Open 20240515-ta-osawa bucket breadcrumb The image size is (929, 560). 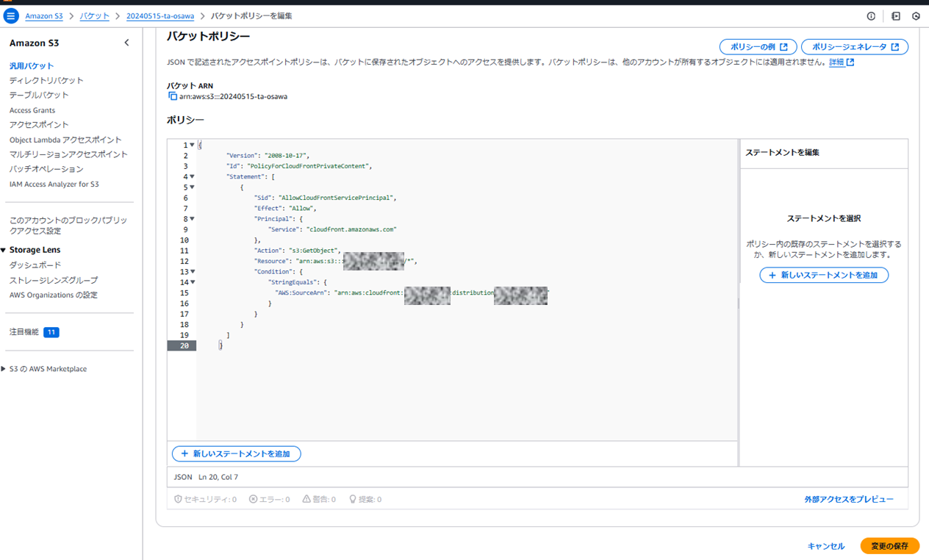(x=160, y=16)
